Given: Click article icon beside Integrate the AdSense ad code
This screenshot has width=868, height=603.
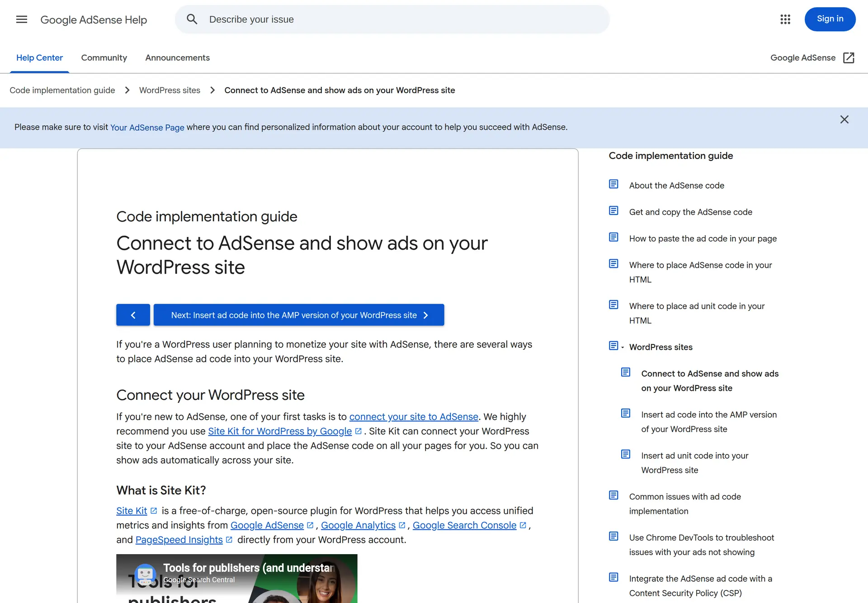Looking at the screenshot, I should coord(613,577).
